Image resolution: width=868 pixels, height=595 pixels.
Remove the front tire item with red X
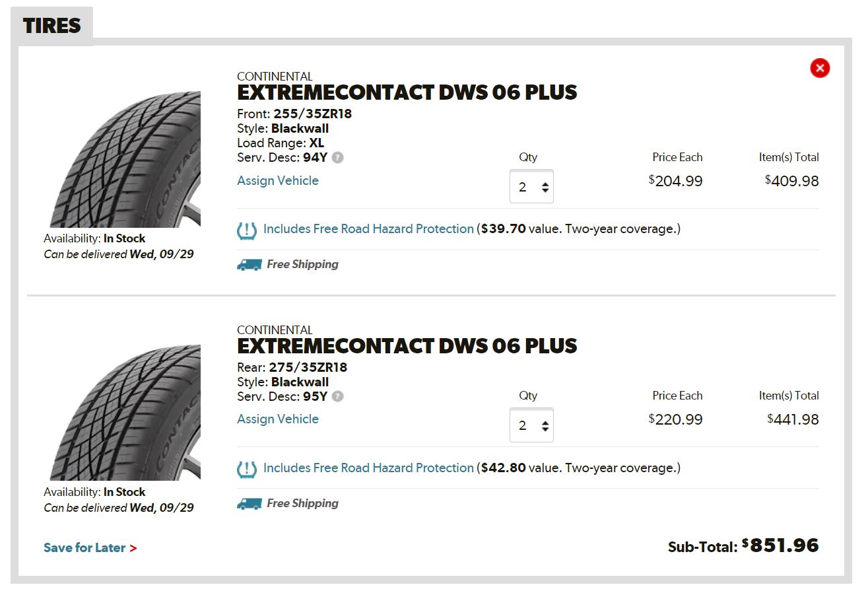(820, 68)
